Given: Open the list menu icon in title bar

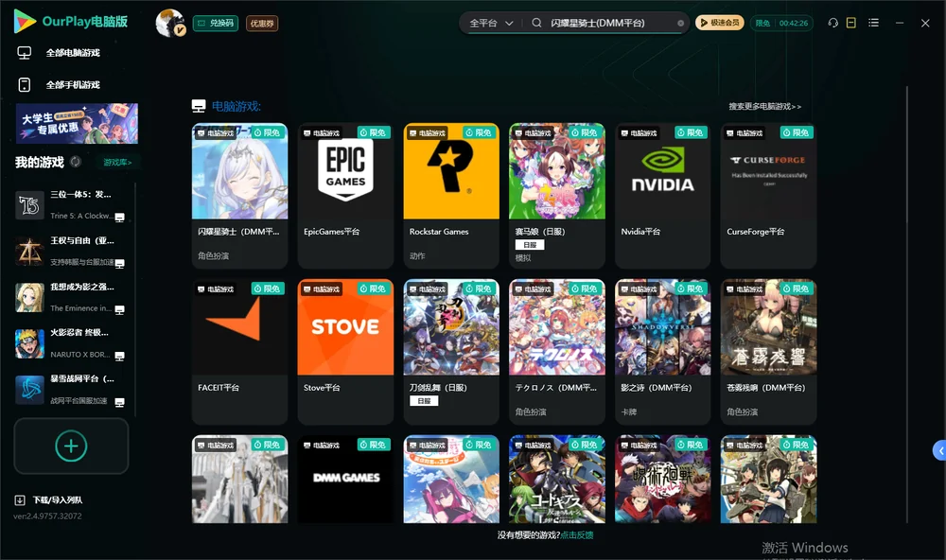Looking at the screenshot, I should (873, 23).
